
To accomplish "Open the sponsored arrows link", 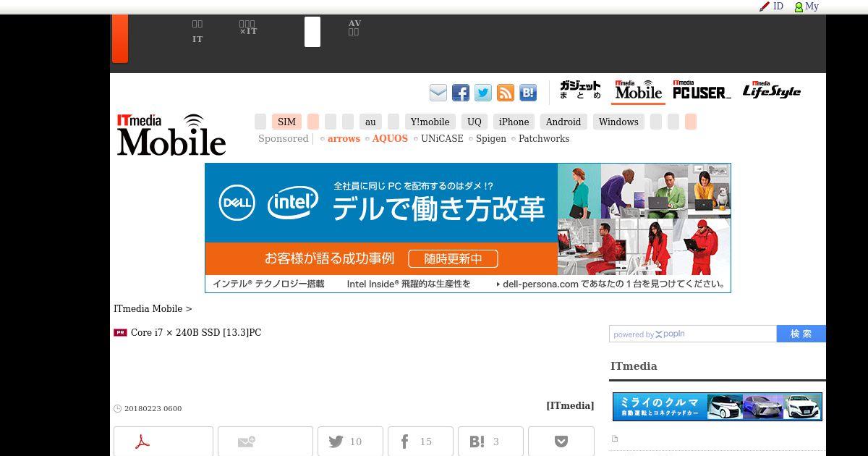I will [344, 139].
